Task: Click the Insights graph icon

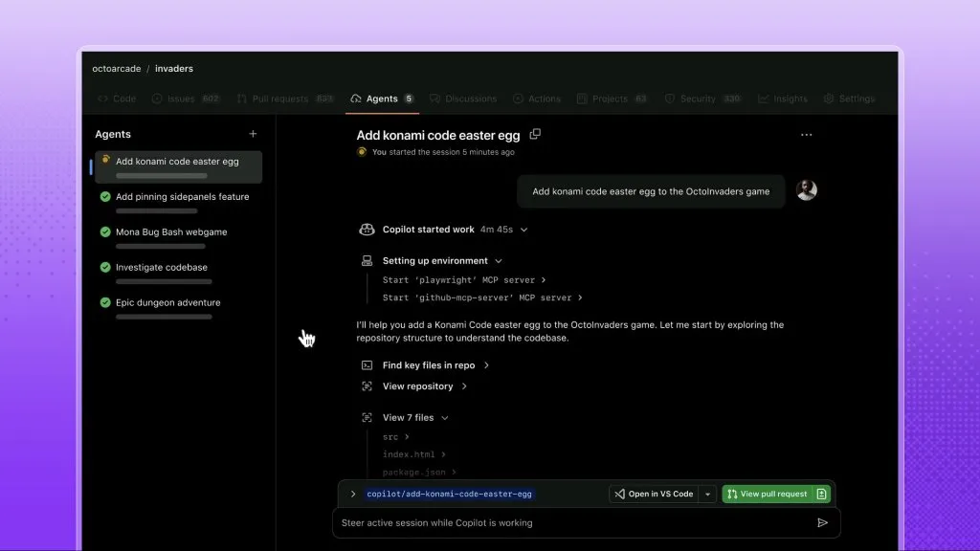Action: pos(763,99)
